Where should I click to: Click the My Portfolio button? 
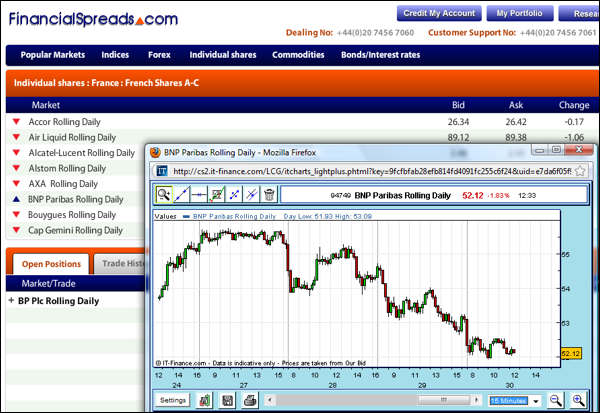click(520, 13)
